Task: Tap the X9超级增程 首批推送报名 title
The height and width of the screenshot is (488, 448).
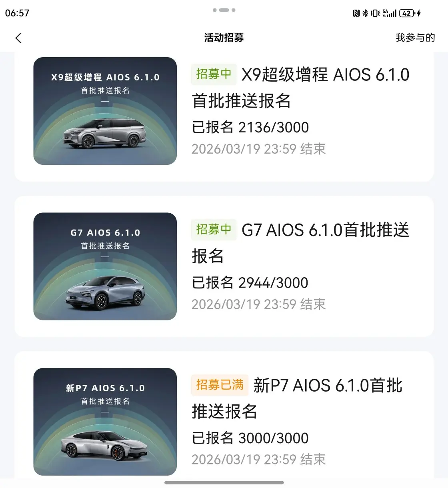Action: [x=300, y=88]
